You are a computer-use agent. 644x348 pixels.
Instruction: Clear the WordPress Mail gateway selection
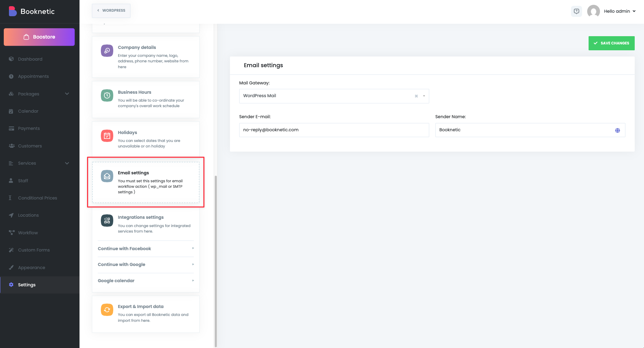coord(416,96)
